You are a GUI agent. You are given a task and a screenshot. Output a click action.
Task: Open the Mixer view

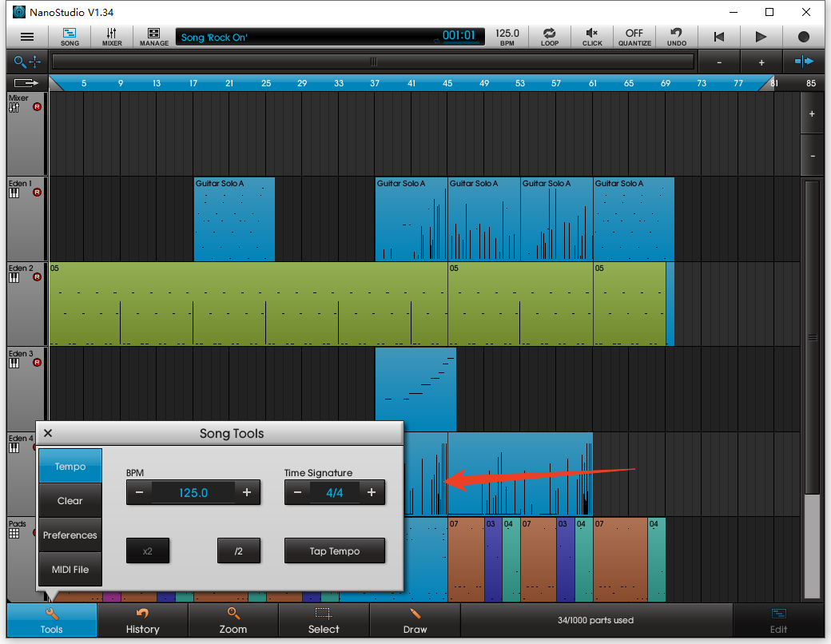(x=112, y=37)
